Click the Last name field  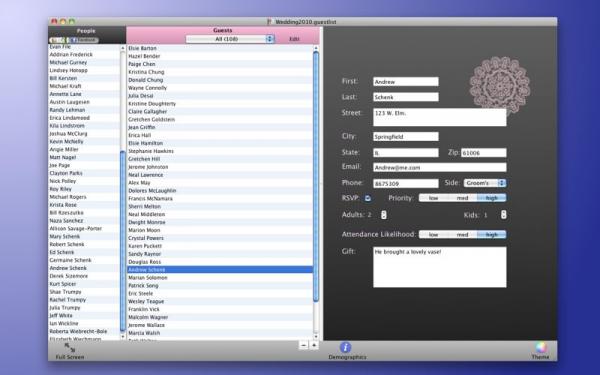pyautogui.click(x=406, y=97)
